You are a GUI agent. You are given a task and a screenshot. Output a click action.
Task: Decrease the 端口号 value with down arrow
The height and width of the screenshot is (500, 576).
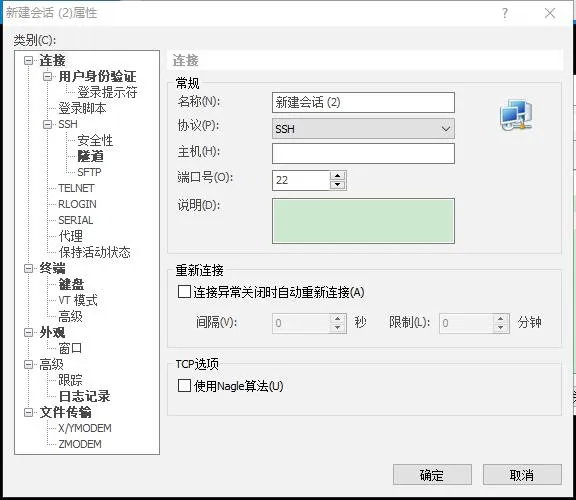click(x=338, y=185)
